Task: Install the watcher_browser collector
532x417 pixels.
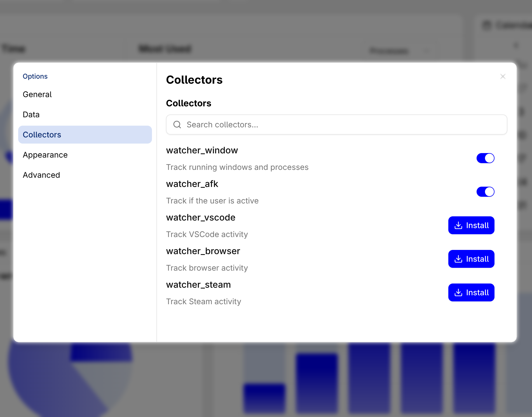Action: (x=471, y=259)
